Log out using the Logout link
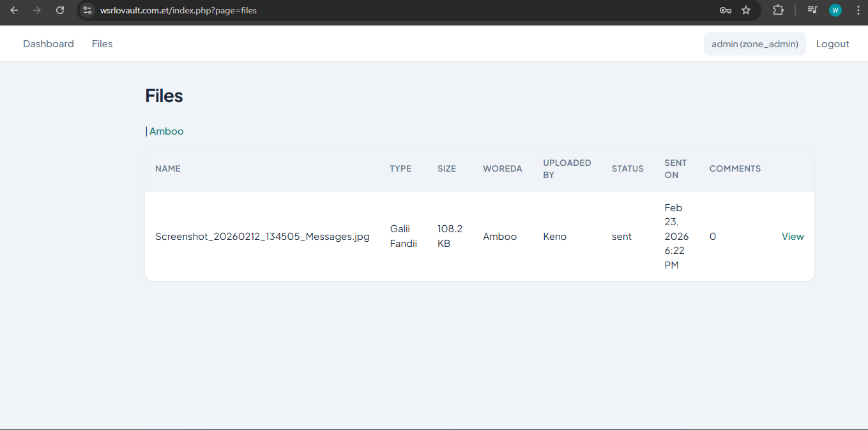This screenshot has width=868, height=430. [x=832, y=44]
